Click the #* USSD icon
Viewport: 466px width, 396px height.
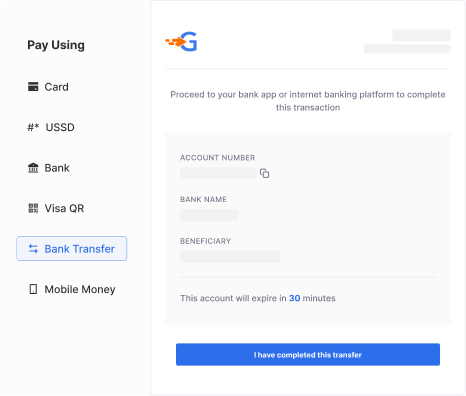tap(33, 127)
